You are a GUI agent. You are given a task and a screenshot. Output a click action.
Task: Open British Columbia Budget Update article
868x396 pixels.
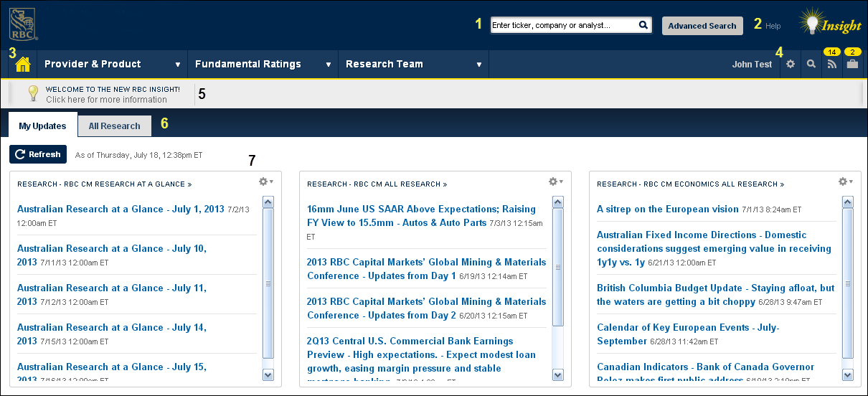(x=715, y=295)
